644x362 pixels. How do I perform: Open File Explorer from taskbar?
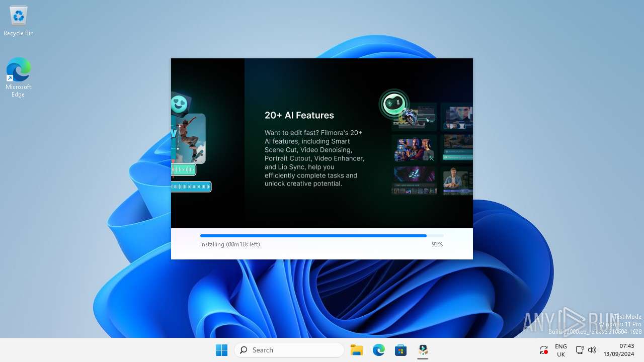coord(357,350)
